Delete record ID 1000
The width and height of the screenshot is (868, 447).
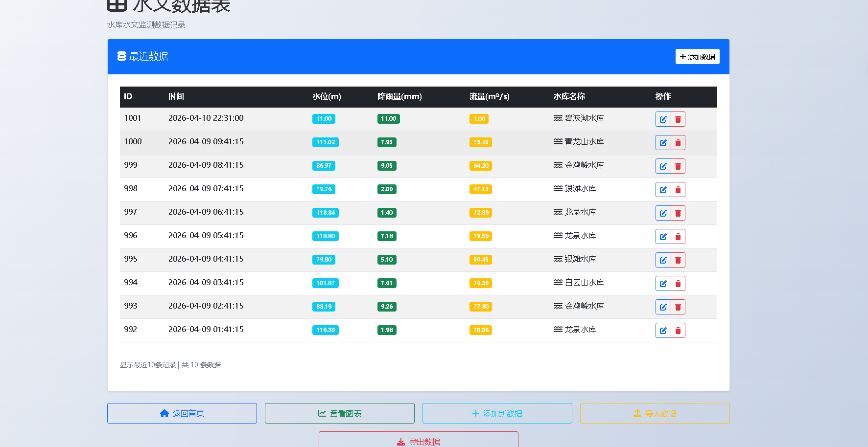678,143
